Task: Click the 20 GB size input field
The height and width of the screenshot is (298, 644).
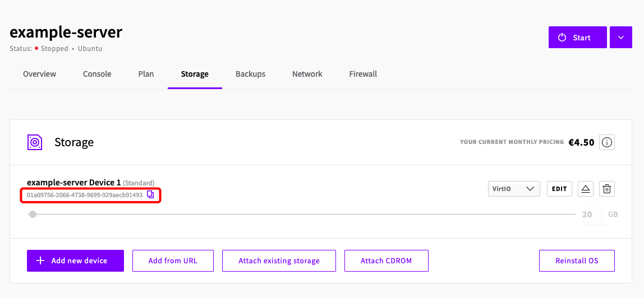Action: tap(593, 215)
